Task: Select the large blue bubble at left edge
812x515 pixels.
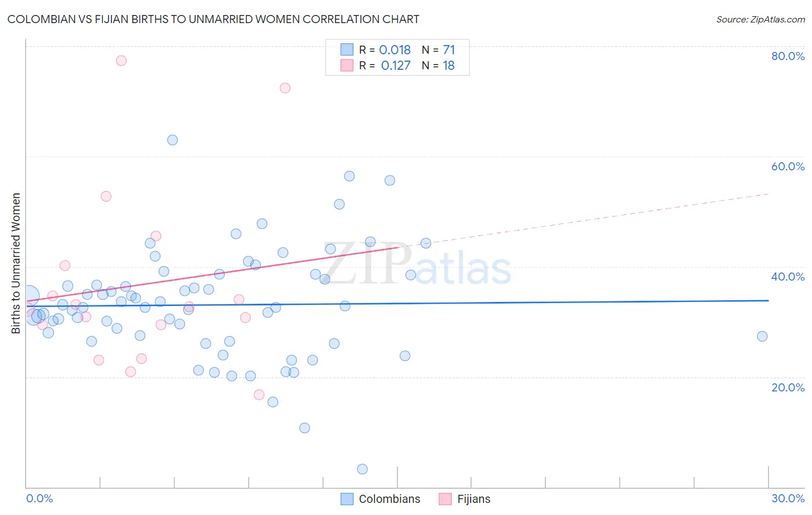Action: tap(28, 296)
